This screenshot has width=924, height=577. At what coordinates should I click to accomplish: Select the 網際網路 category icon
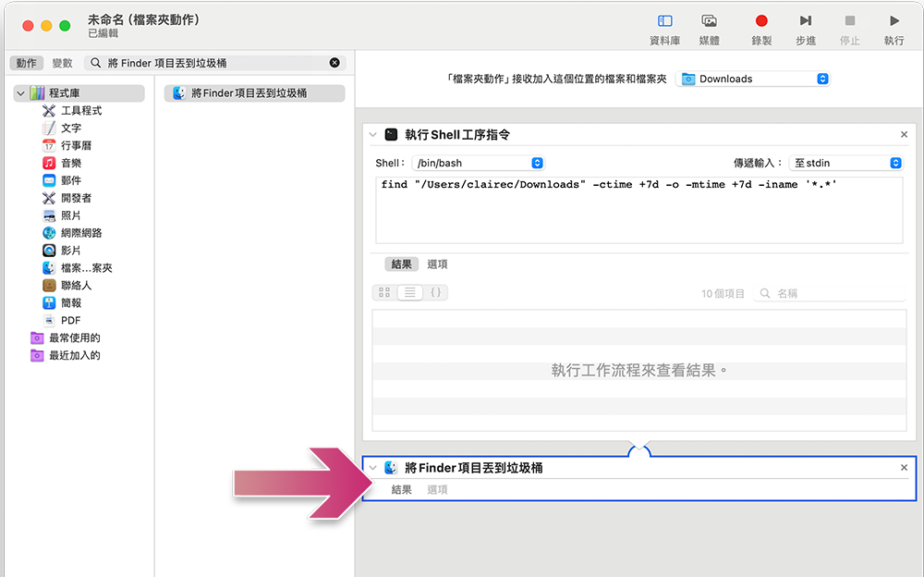point(50,233)
